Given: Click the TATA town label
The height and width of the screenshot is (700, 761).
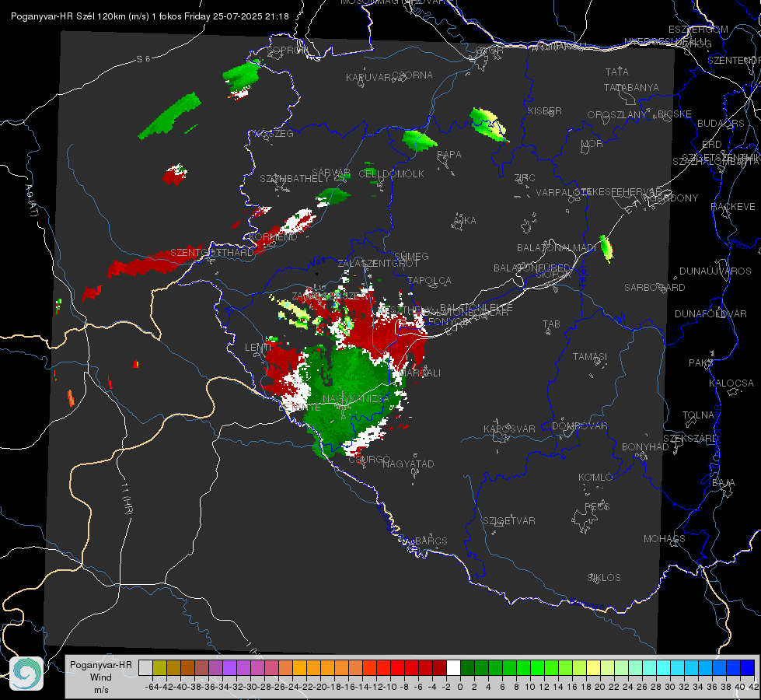Looking at the screenshot, I should pos(617,72).
